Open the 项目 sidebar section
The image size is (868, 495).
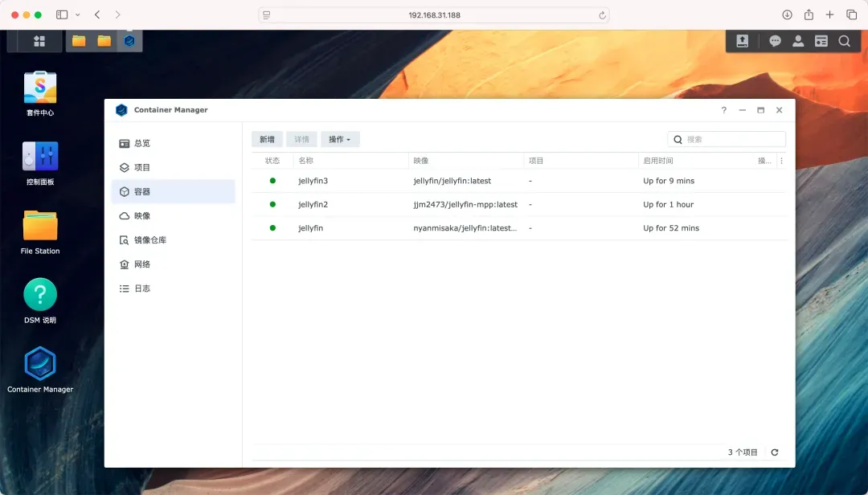point(174,167)
